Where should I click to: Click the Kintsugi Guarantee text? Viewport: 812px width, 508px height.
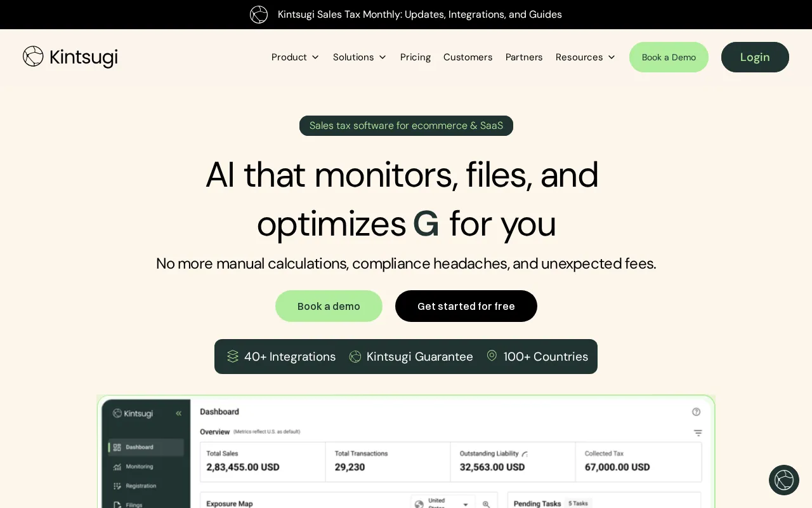(x=420, y=357)
